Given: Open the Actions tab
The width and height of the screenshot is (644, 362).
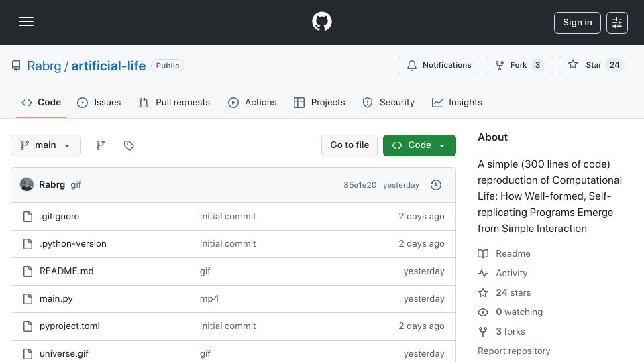Looking at the screenshot, I should coord(252,102).
